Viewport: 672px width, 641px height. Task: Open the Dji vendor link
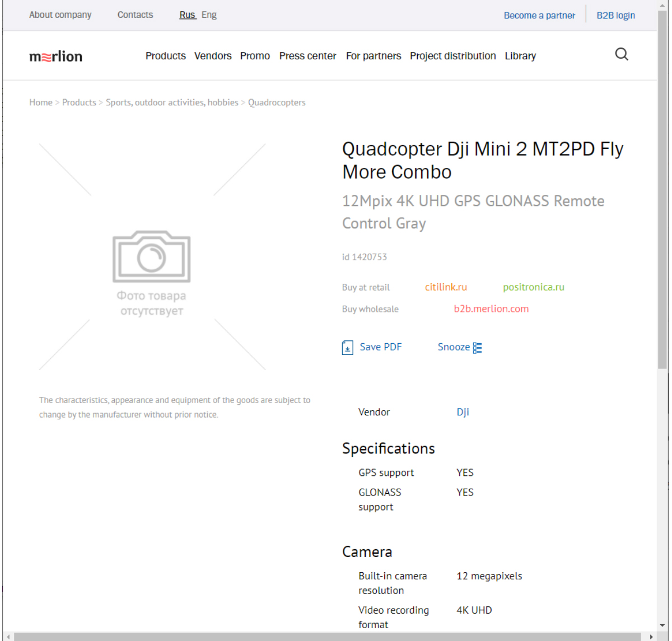coord(463,412)
